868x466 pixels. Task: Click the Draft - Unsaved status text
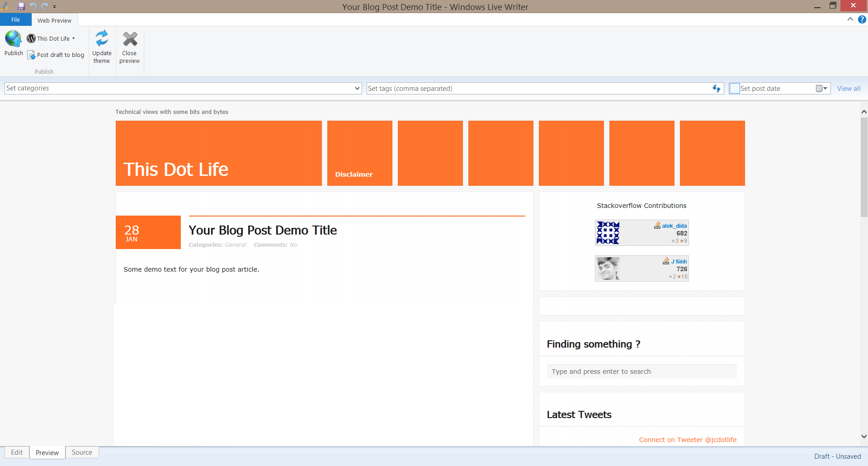[x=838, y=457]
